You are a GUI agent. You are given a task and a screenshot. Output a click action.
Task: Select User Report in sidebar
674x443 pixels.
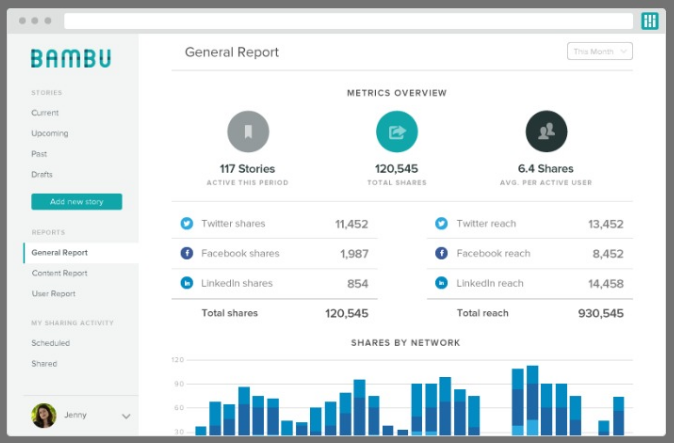(x=53, y=294)
